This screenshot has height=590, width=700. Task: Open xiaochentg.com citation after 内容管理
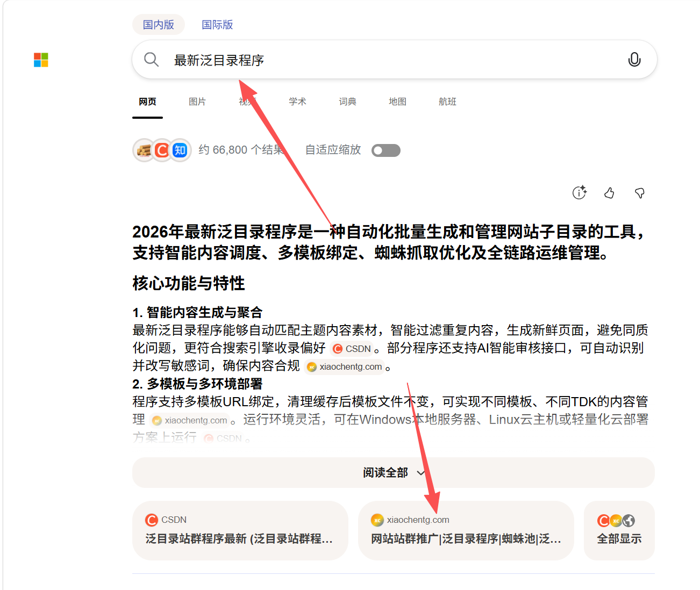point(190,420)
